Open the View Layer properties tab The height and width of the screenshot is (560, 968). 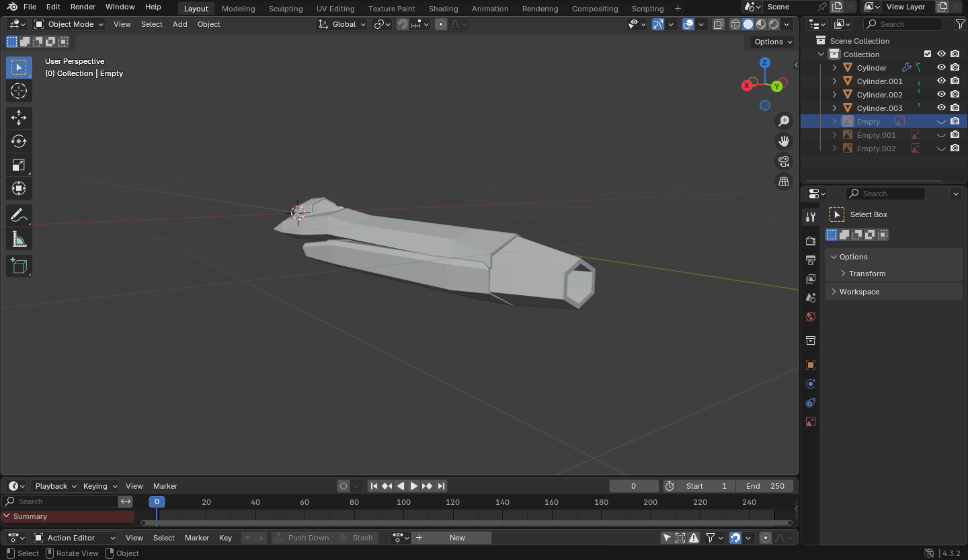coord(811,278)
